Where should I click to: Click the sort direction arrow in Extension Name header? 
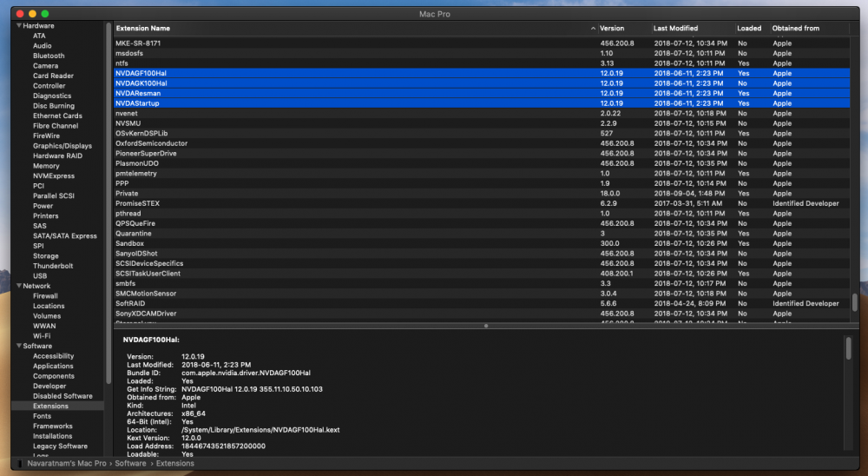(x=593, y=29)
